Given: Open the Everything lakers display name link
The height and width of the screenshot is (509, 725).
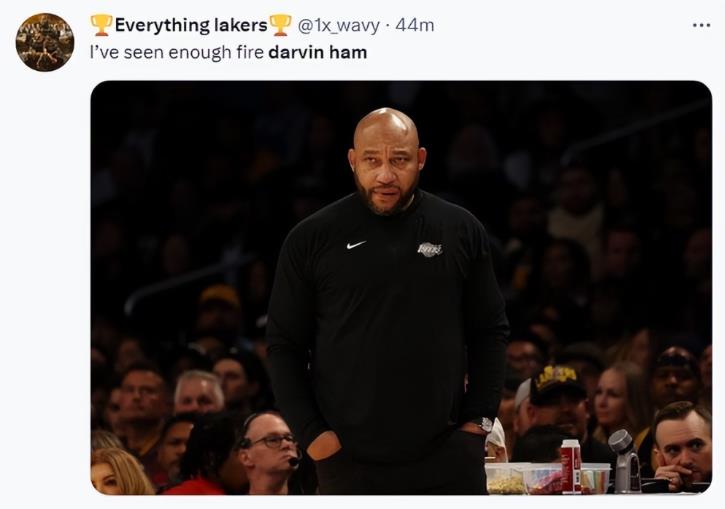Looking at the screenshot, I should (x=190, y=25).
